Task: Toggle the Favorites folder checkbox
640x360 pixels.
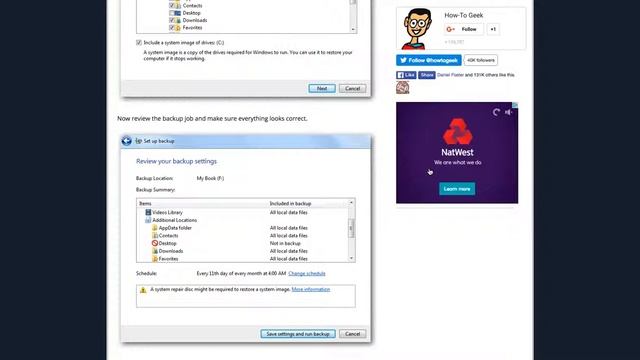Action: 172,28
